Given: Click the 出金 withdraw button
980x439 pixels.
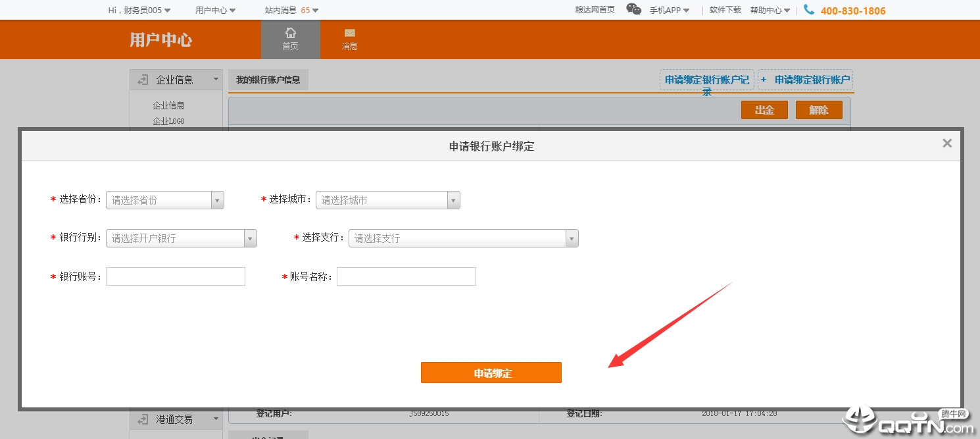Looking at the screenshot, I should [764, 110].
